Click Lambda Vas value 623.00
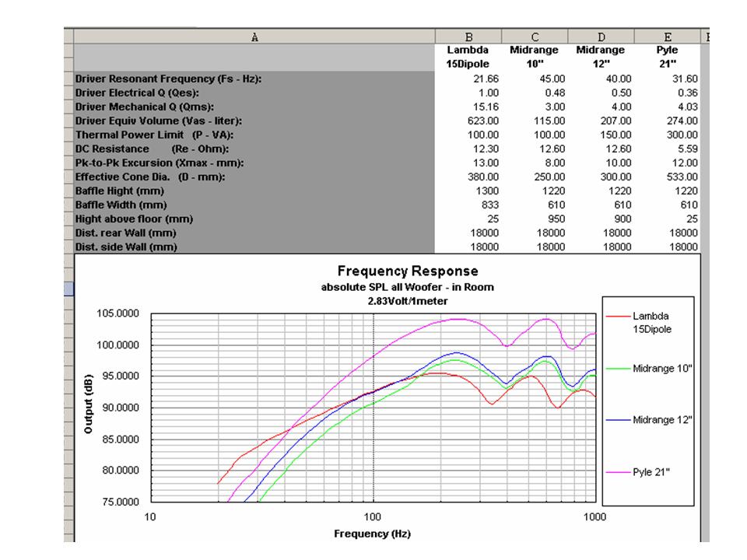This screenshot has width=747, height=560. [483, 121]
